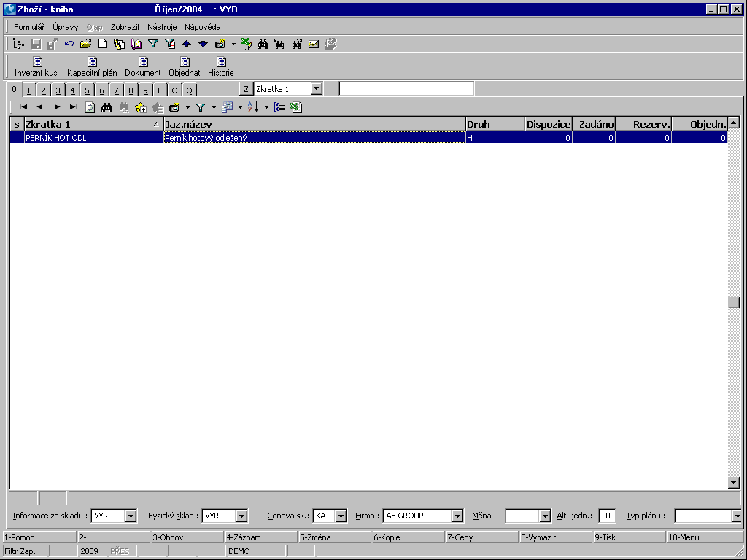The image size is (747, 560).
Task: Click the Excel export icon in grid toolbar
Action: point(296,107)
